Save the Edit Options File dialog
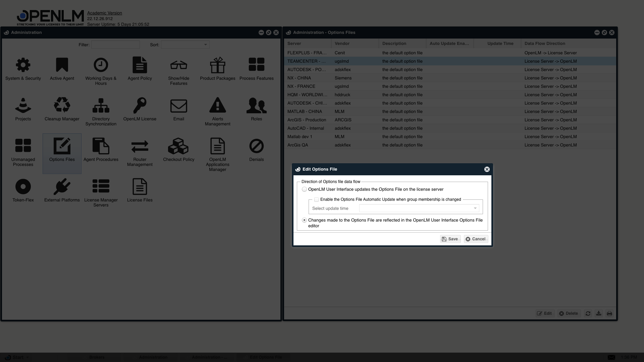 (450, 239)
